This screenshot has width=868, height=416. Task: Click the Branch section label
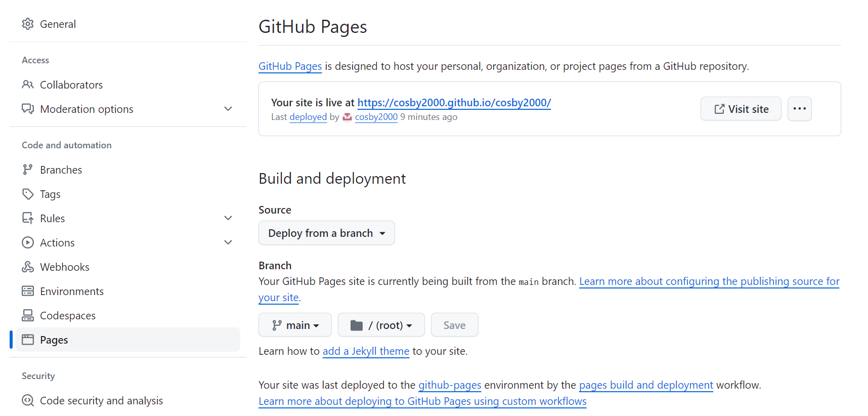275,266
